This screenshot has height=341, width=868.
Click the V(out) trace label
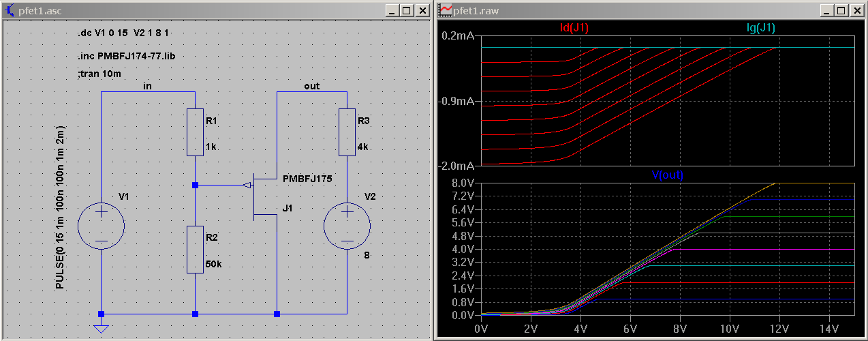[x=668, y=175]
